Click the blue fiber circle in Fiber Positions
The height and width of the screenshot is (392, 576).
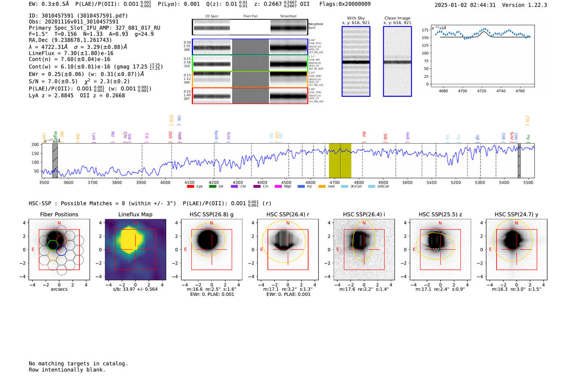(61, 250)
